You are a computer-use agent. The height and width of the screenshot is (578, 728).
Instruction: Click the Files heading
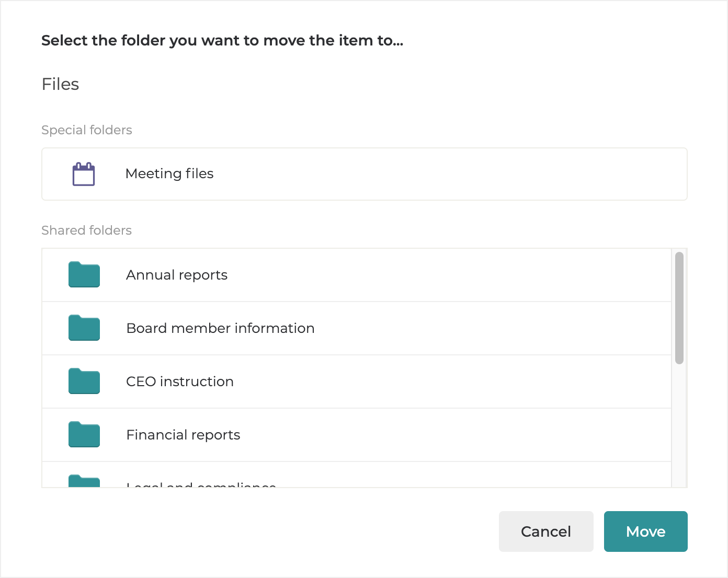pyautogui.click(x=60, y=84)
